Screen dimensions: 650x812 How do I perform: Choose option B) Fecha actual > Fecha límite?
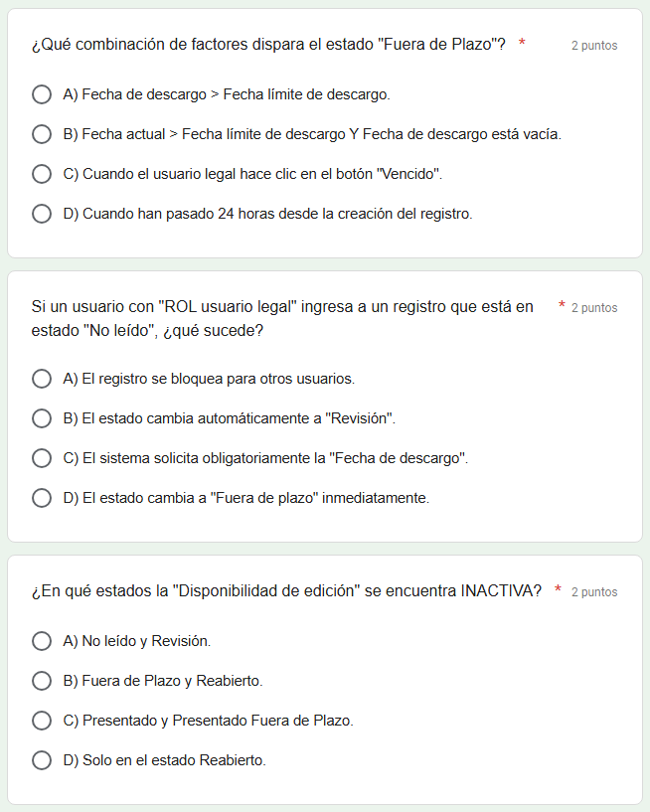click(x=42, y=134)
